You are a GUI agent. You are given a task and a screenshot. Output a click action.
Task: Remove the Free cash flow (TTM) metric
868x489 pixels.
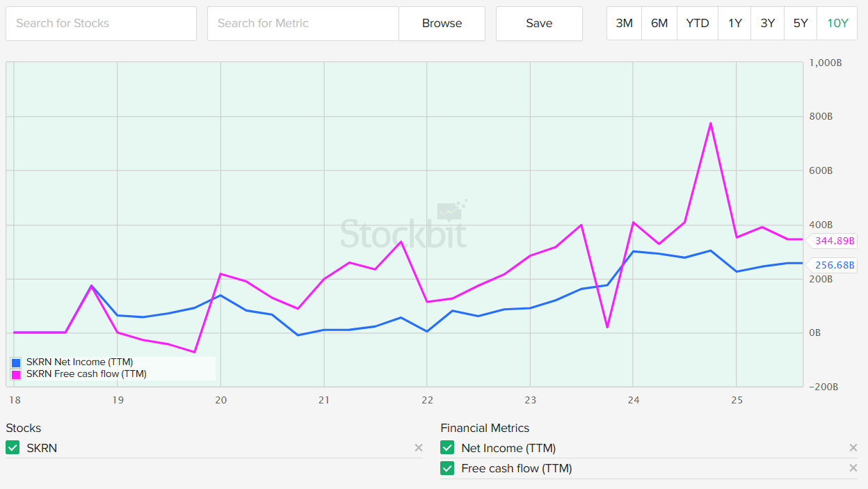click(853, 468)
